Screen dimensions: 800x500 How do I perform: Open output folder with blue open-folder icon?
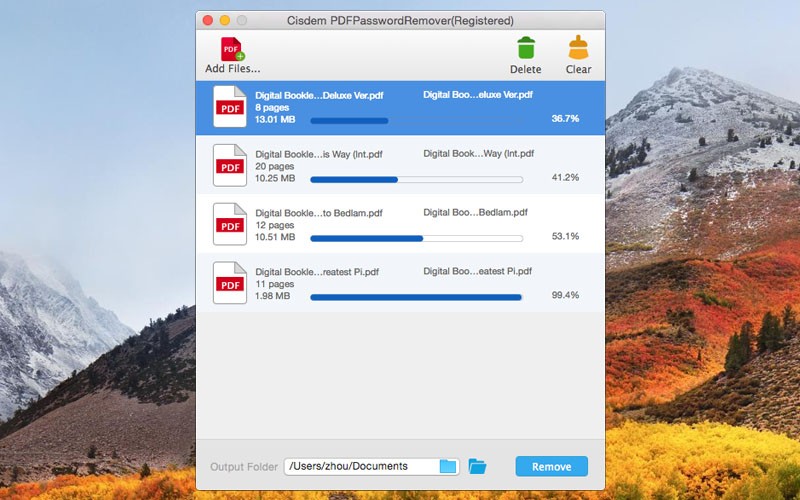click(477, 466)
